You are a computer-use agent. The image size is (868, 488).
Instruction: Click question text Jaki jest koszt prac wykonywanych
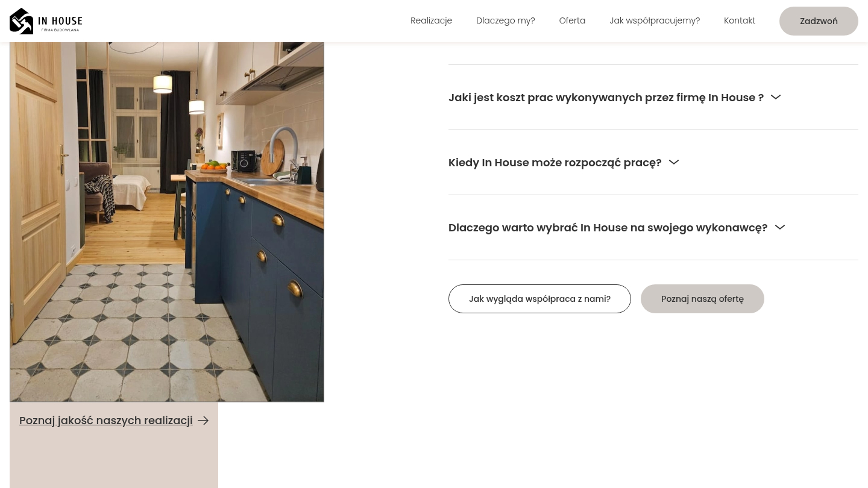606,98
